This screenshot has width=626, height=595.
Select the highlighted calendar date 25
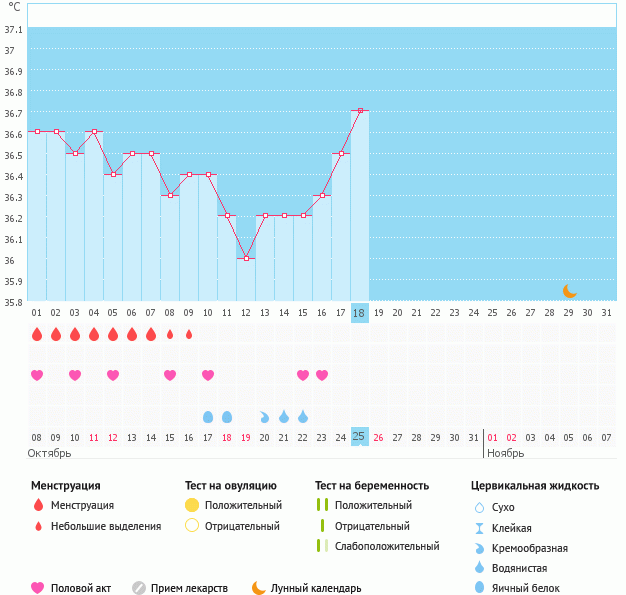pyautogui.click(x=360, y=437)
